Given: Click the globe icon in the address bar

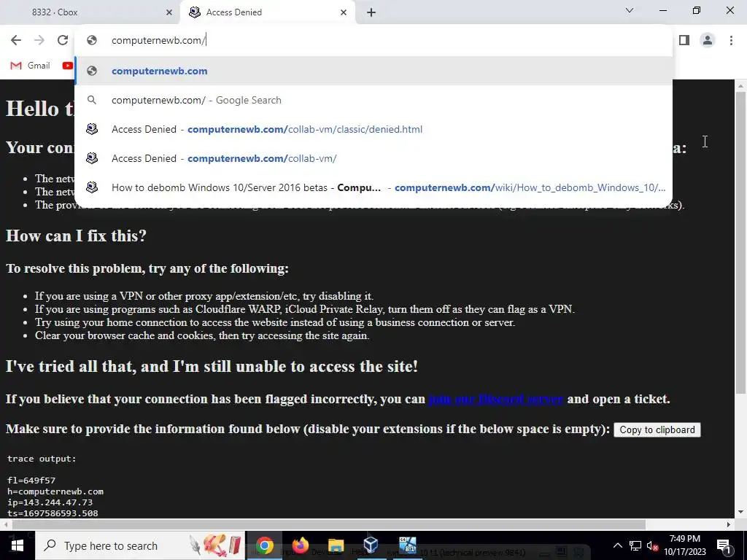Looking at the screenshot, I should [92, 41].
